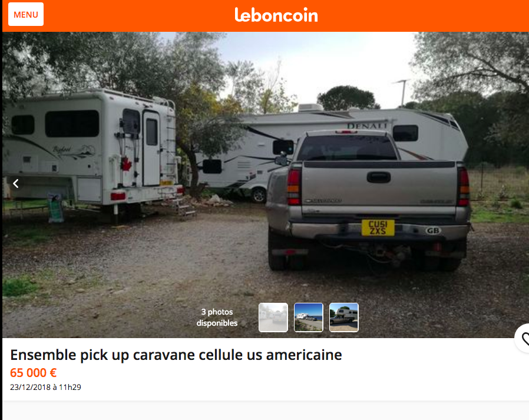The image size is (529, 420).
Task: Open listing title 'Ensemble pick up caravane'
Action: pyautogui.click(x=176, y=355)
